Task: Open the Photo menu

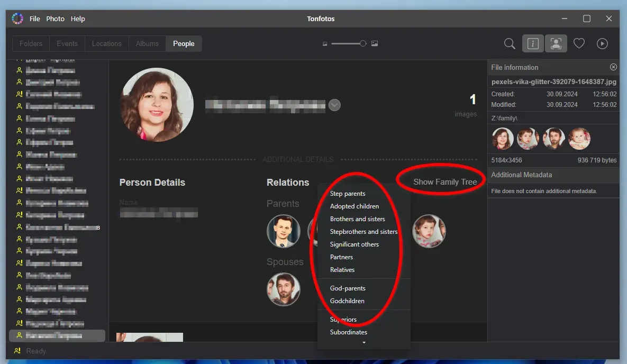Action: click(55, 19)
